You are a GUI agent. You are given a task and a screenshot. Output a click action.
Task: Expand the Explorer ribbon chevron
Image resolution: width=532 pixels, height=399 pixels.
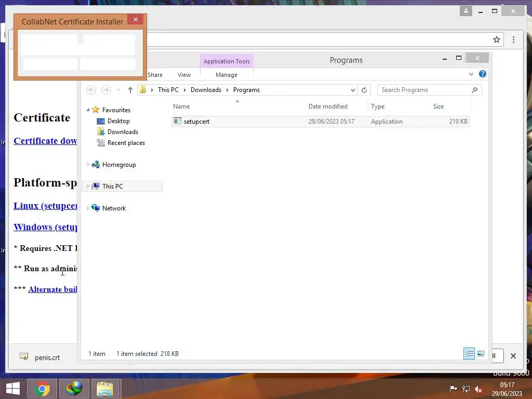471,74
